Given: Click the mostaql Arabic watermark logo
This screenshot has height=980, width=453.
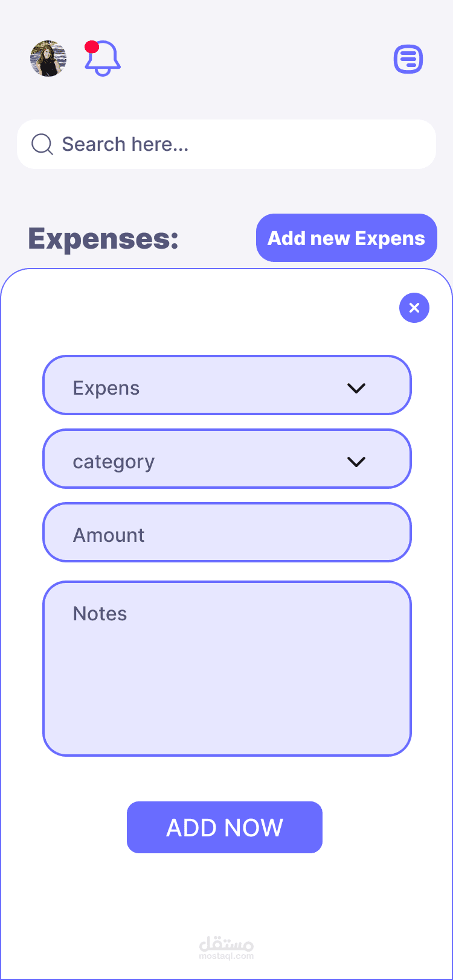Looking at the screenshot, I should tap(226, 943).
